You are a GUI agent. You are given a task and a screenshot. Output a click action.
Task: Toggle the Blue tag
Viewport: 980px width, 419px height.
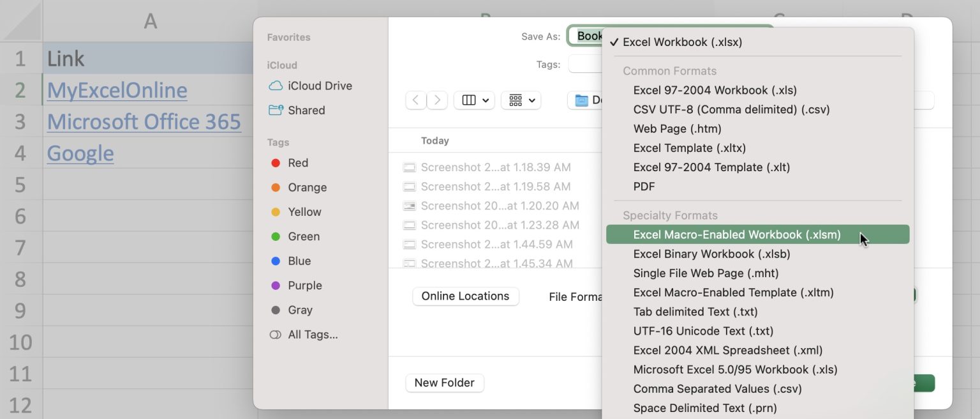coord(275,261)
